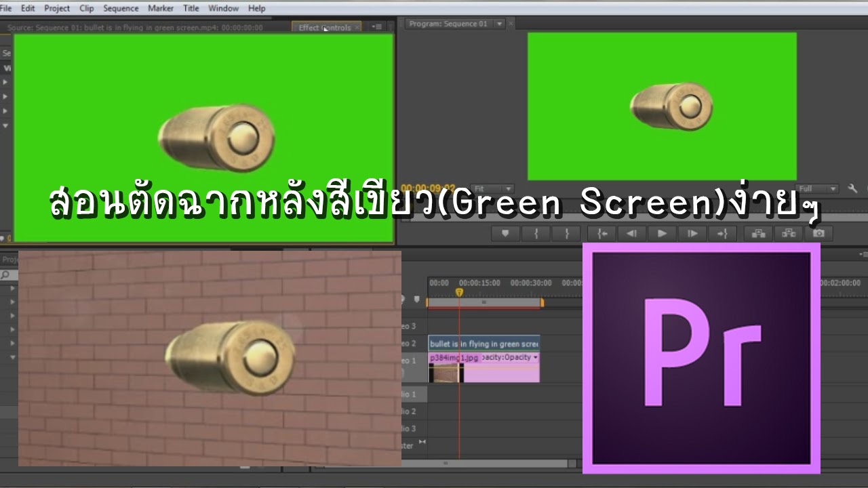Open the Title menu
868x488 pixels.
pos(191,8)
